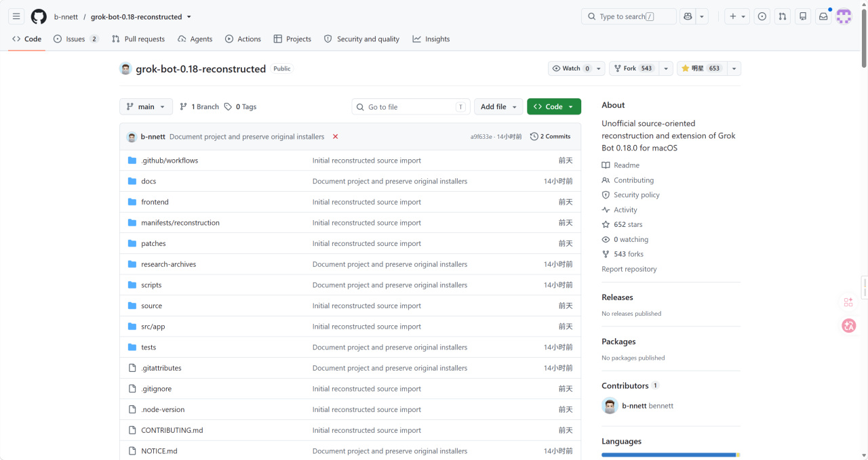Open the star lists dropdown arrow

point(734,68)
